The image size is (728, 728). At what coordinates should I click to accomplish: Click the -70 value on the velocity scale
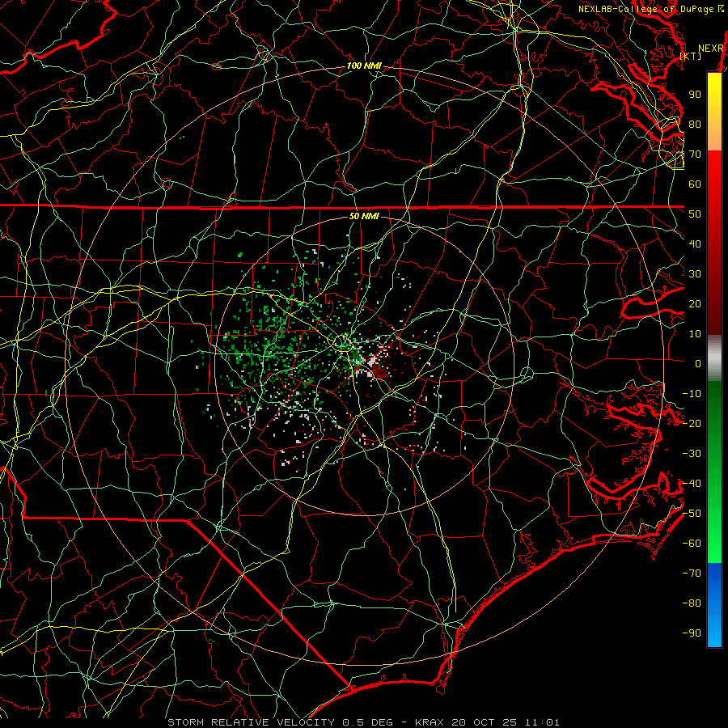[x=692, y=574]
